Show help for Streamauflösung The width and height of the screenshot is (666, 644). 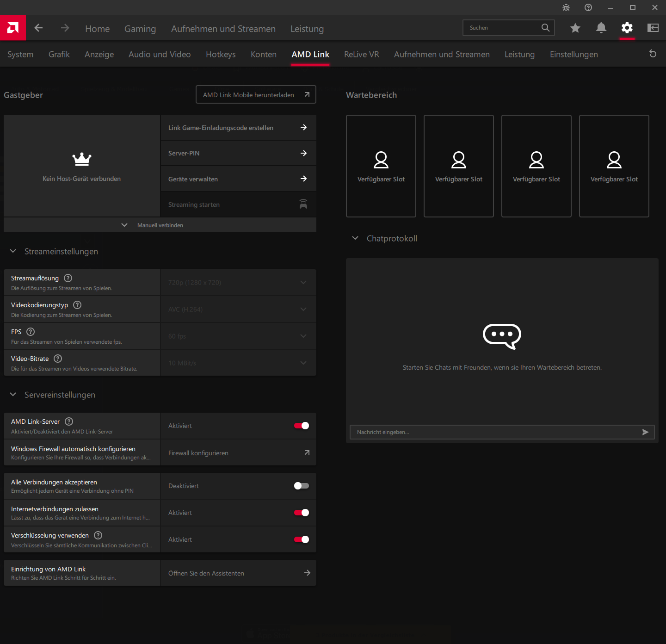point(68,278)
